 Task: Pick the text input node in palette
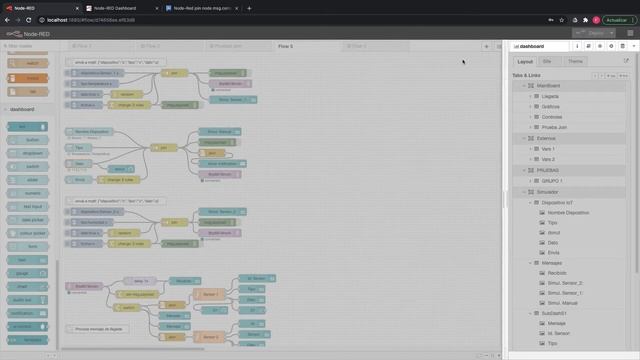28,207
